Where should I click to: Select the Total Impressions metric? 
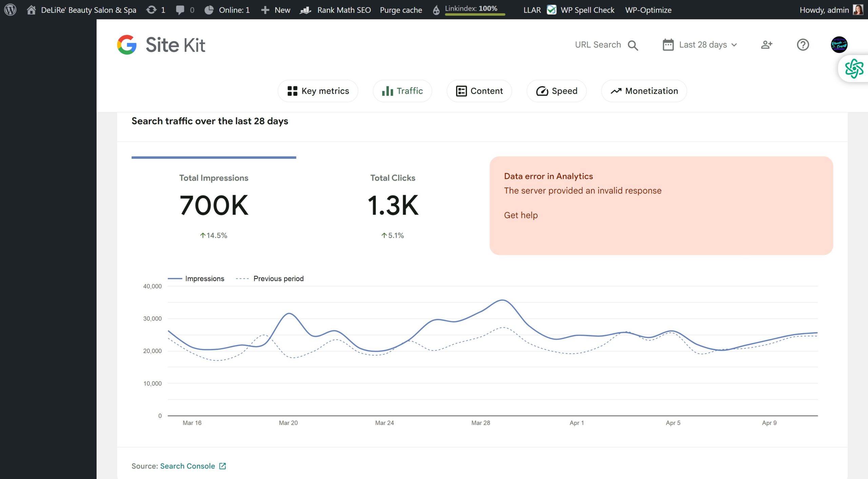pos(214,206)
